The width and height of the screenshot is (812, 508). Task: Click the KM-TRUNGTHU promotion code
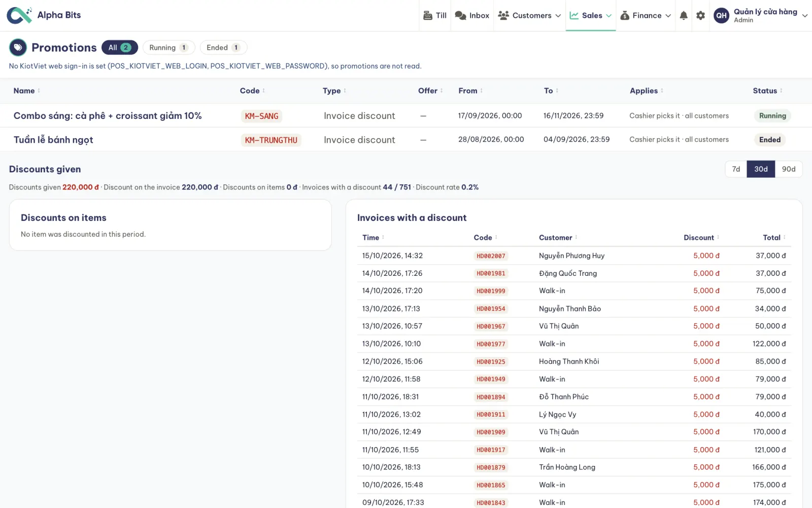coord(271,140)
